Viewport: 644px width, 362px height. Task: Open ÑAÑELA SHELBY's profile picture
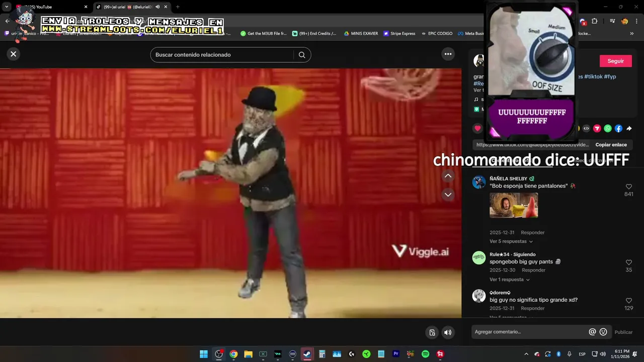click(478, 182)
